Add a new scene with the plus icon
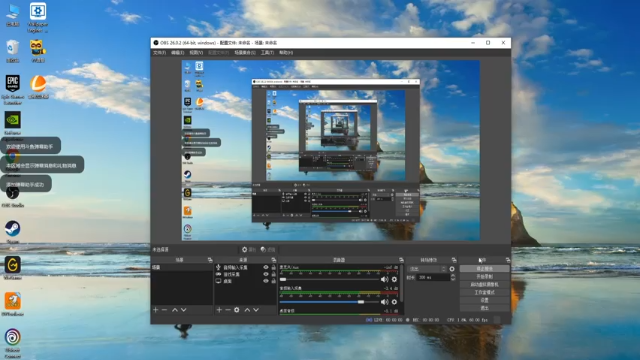640x360 pixels. point(156,310)
